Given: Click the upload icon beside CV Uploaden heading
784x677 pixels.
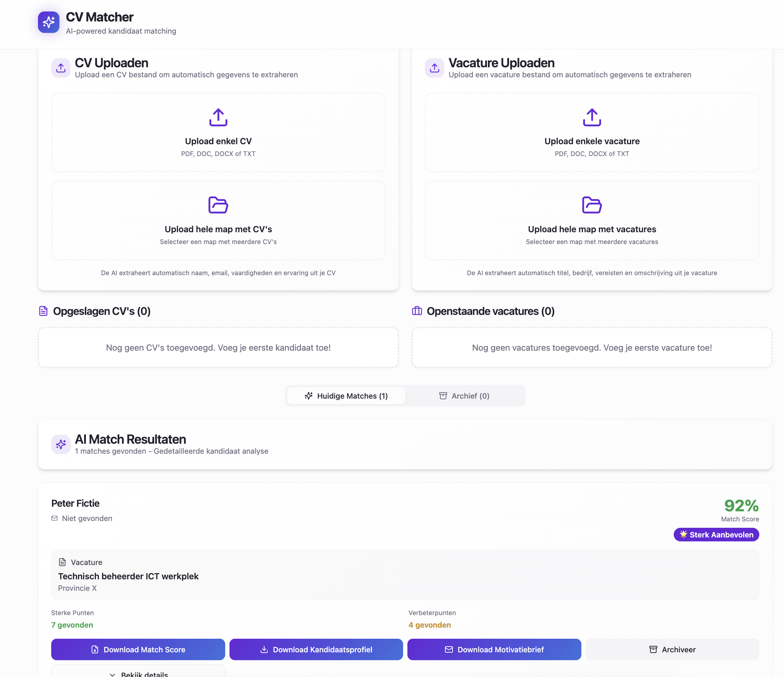Looking at the screenshot, I should tap(61, 68).
